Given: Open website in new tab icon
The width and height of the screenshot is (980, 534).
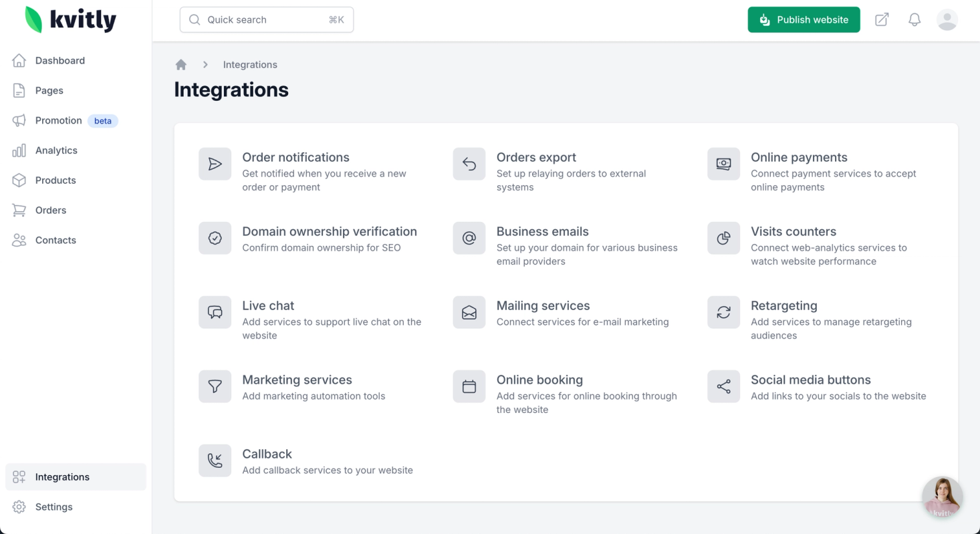Looking at the screenshot, I should point(882,20).
